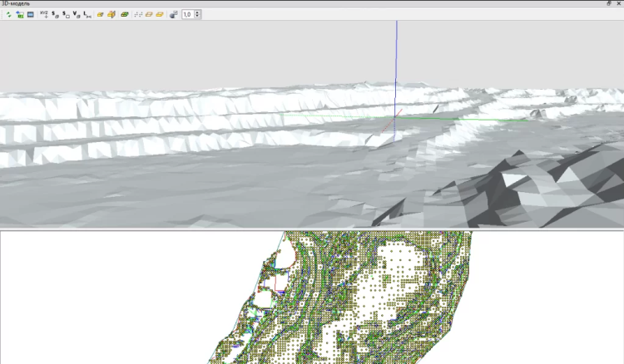Decrease the scale value with down arrow
This screenshot has height=364, width=624.
(x=197, y=17)
